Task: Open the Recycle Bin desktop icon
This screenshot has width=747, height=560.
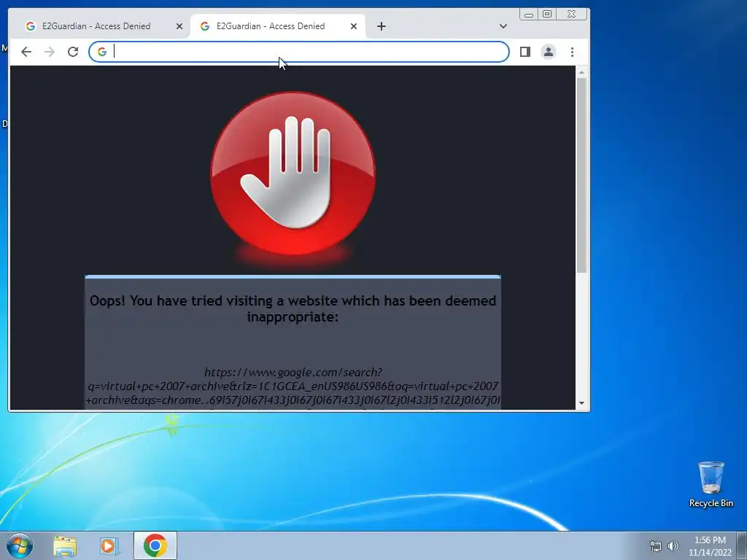Action: point(711,484)
